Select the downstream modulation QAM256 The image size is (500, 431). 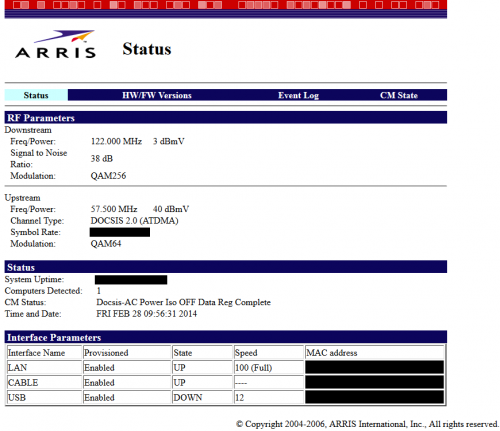(x=108, y=176)
